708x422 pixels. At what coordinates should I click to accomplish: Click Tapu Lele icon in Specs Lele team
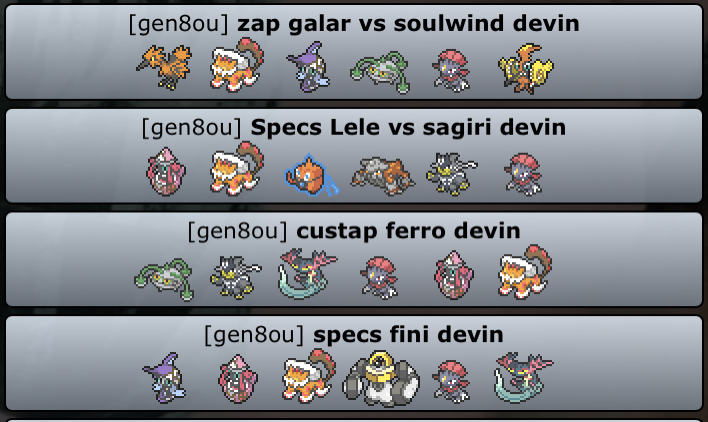[166, 172]
